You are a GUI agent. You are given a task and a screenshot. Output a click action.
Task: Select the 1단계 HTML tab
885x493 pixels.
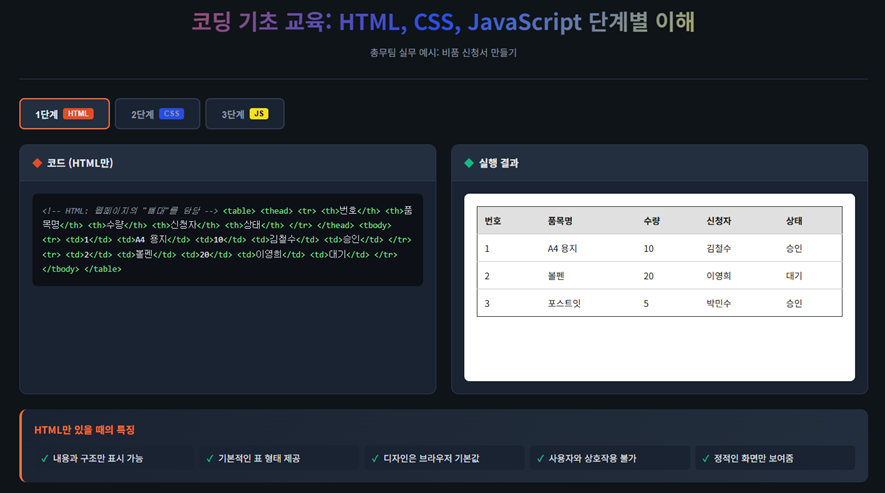64,114
